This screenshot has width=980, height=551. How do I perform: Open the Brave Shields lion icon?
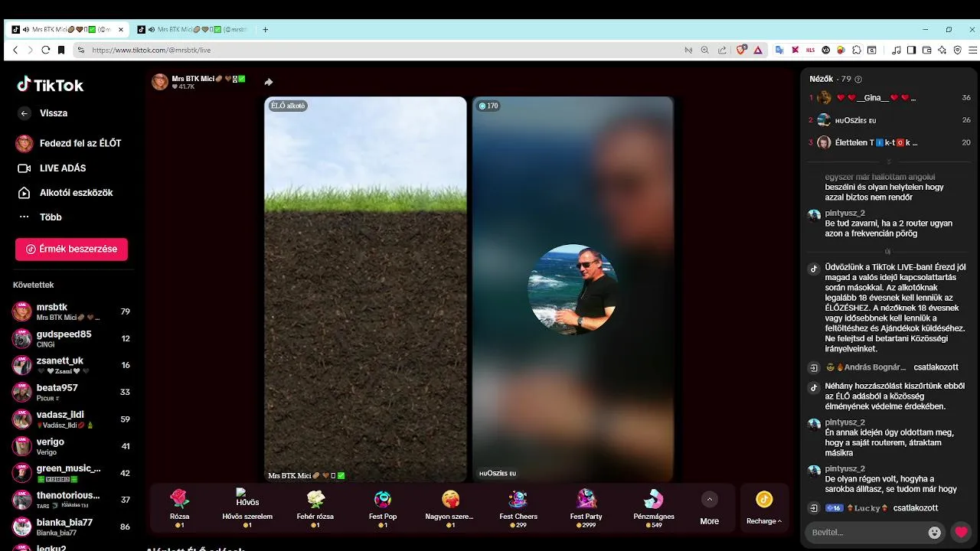tap(741, 50)
